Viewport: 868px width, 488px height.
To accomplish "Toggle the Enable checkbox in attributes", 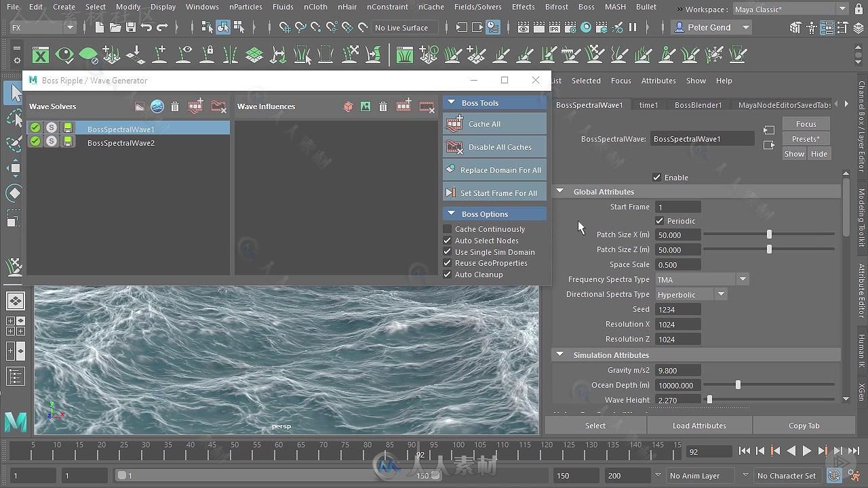I will [656, 178].
